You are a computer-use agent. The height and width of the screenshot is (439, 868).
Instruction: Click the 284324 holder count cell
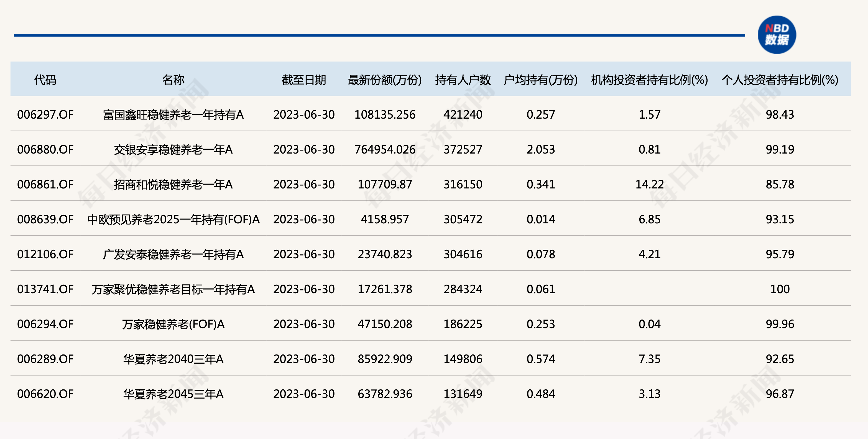pyautogui.click(x=463, y=289)
